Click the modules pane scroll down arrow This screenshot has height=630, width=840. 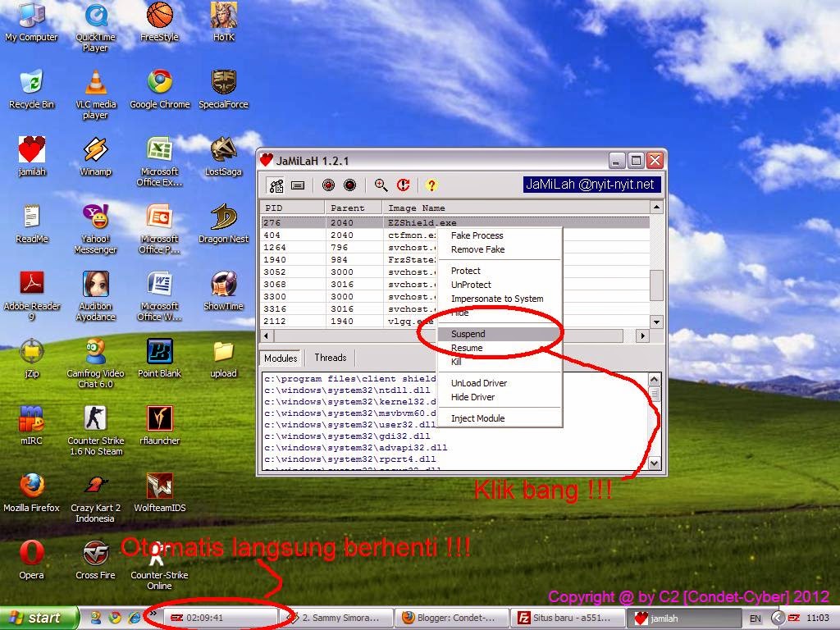point(654,463)
